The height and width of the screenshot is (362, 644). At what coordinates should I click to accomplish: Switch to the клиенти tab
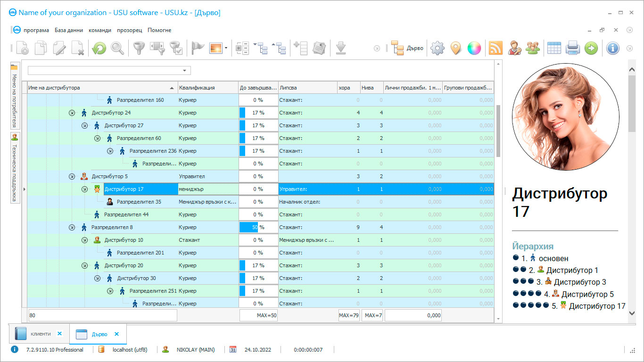tap(40, 334)
